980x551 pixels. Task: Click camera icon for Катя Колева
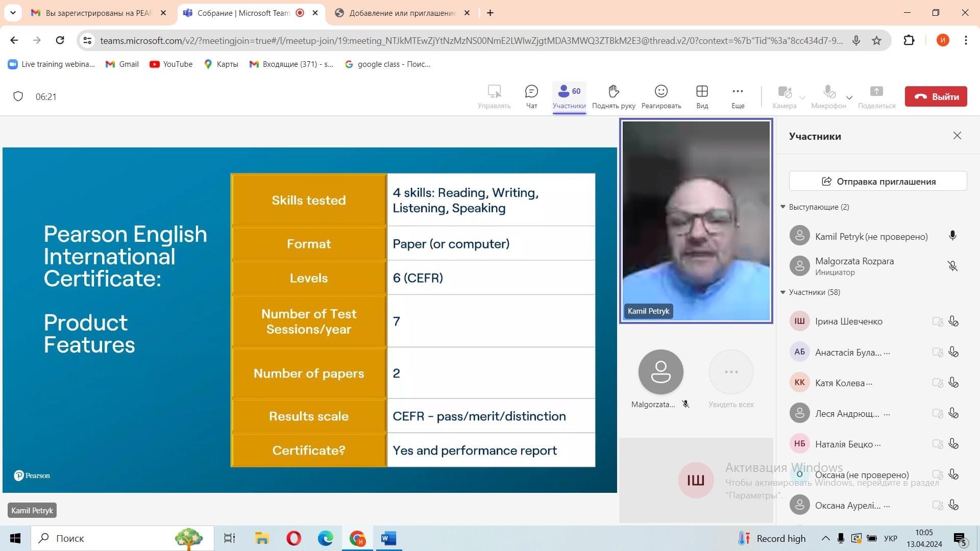click(937, 383)
